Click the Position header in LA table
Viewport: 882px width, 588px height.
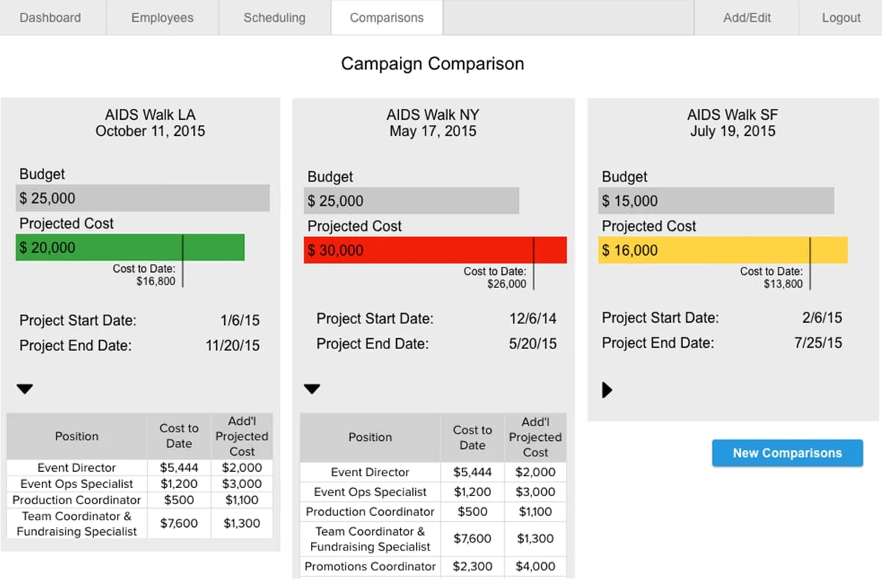pos(76,436)
